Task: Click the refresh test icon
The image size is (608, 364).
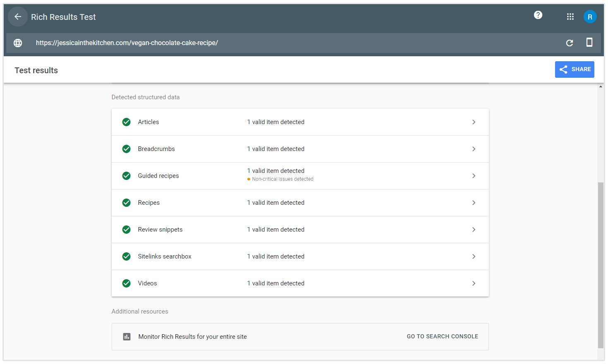Action: 570,43
